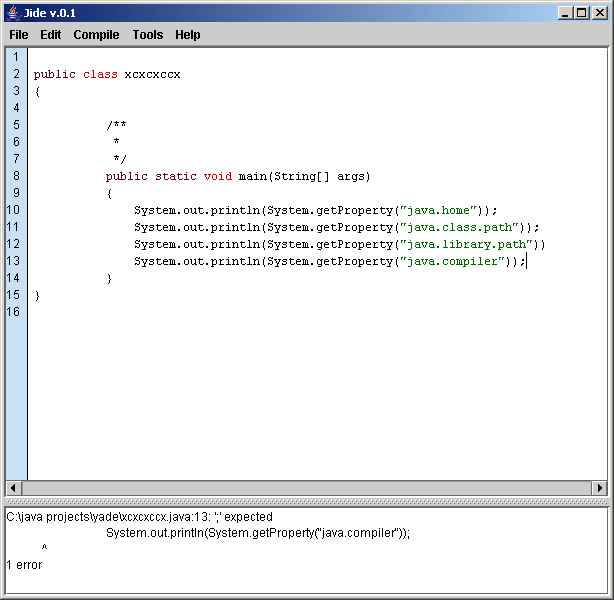This screenshot has width=614, height=600.
Task: Click the '*/' comment end on line 7
Action: pyautogui.click(x=120, y=159)
